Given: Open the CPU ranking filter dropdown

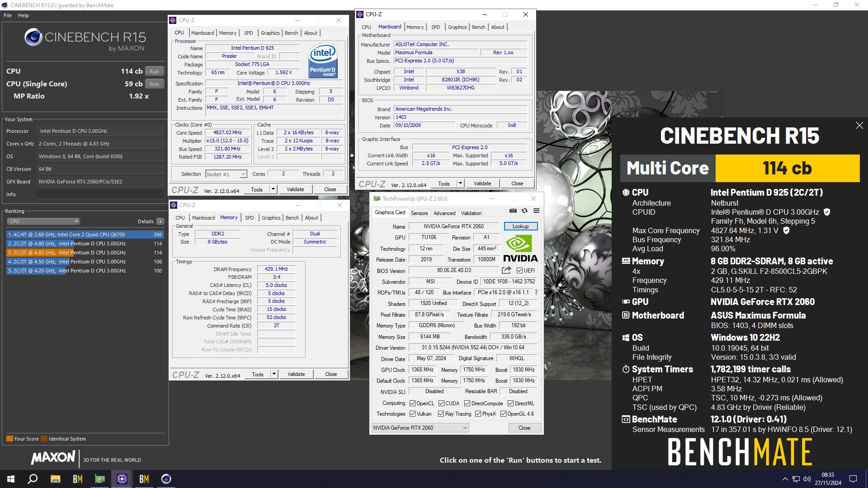Looking at the screenshot, I should coord(43,221).
